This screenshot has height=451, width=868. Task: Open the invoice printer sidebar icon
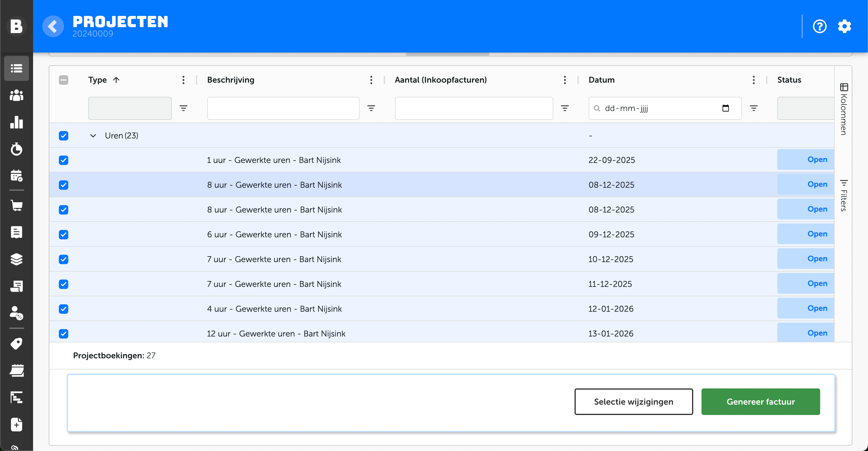pyautogui.click(x=16, y=286)
